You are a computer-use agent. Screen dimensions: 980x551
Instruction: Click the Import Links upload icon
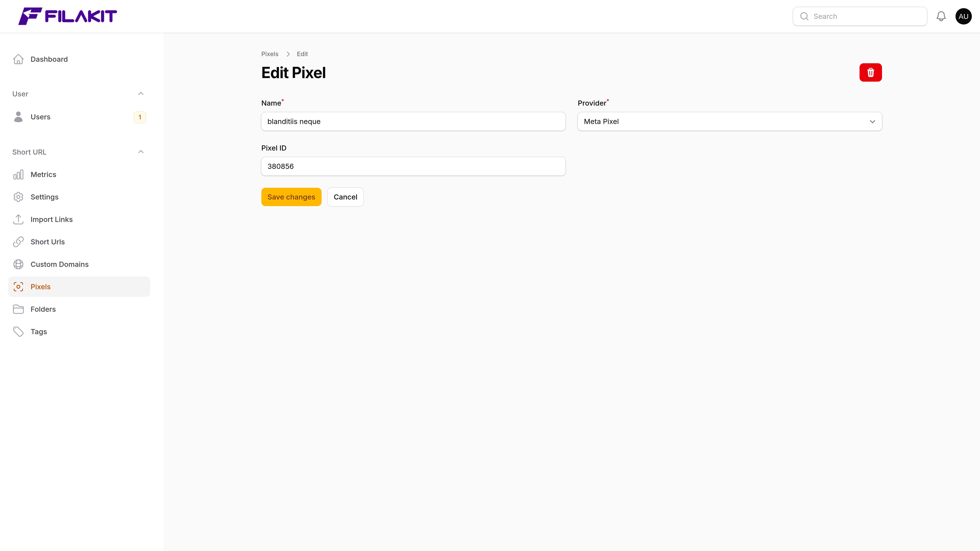click(18, 219)
